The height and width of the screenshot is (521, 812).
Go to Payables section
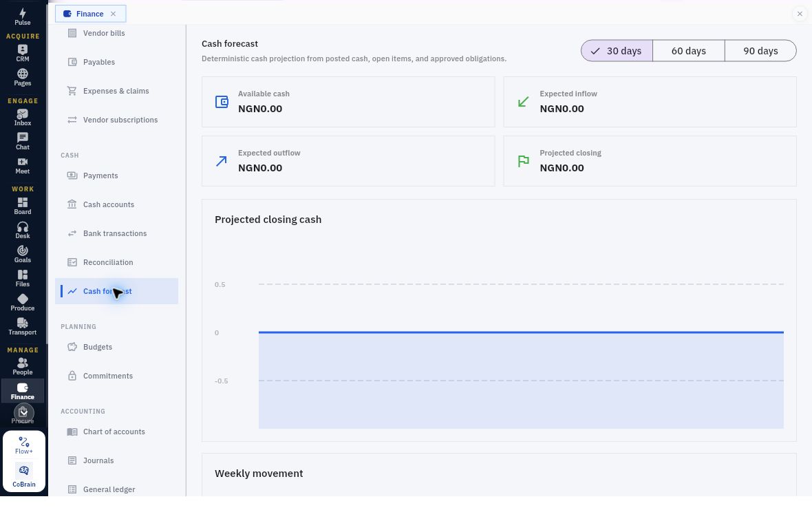[116, 62]
